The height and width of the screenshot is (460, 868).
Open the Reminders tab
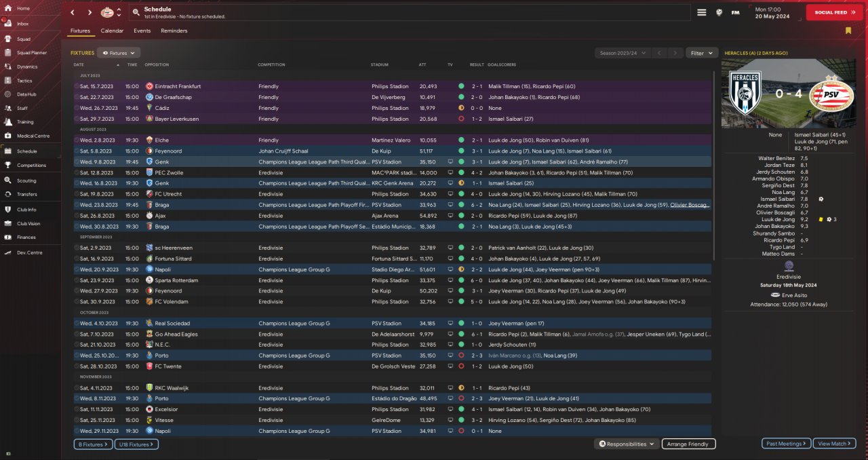click(174, 31)
